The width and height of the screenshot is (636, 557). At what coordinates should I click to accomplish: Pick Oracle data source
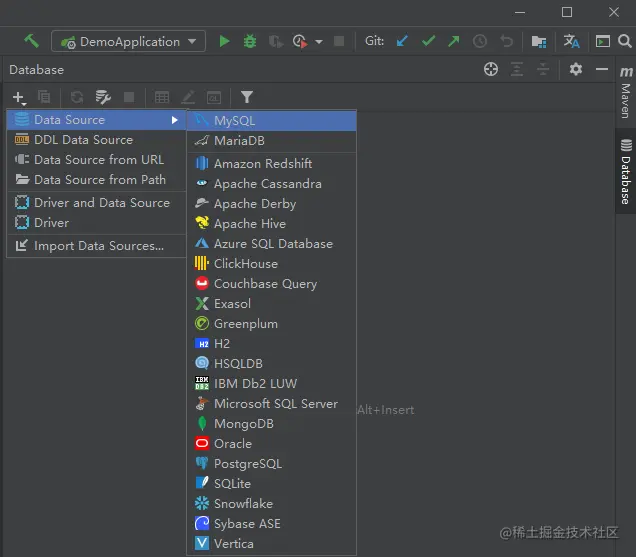[272, 444]
